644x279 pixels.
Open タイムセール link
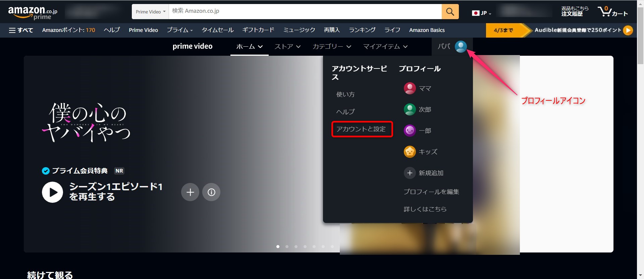coord(218,30)
